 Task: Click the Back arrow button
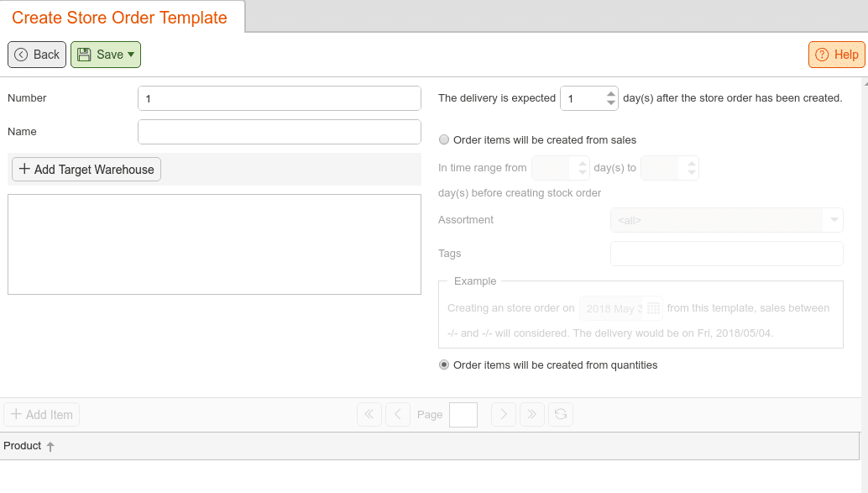37,55
